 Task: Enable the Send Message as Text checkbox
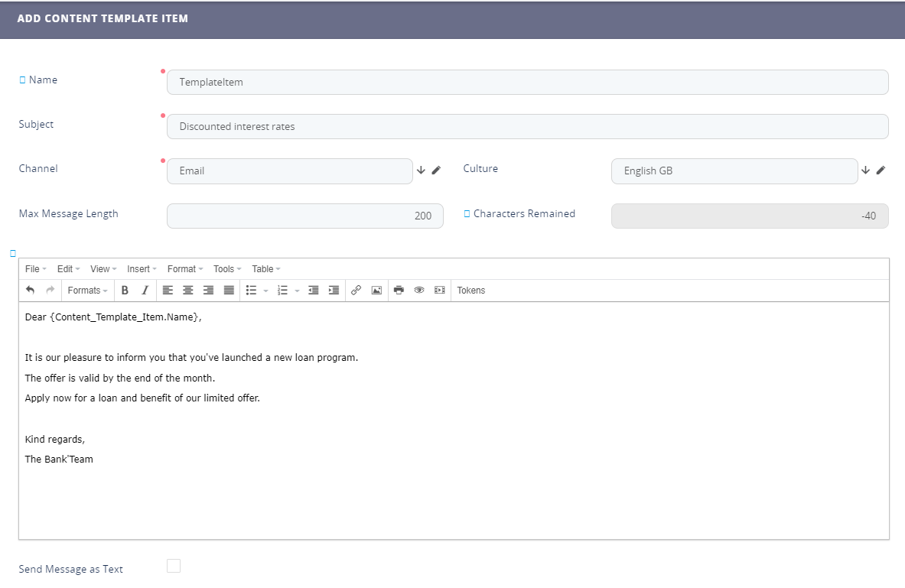(x=174, y=566)
